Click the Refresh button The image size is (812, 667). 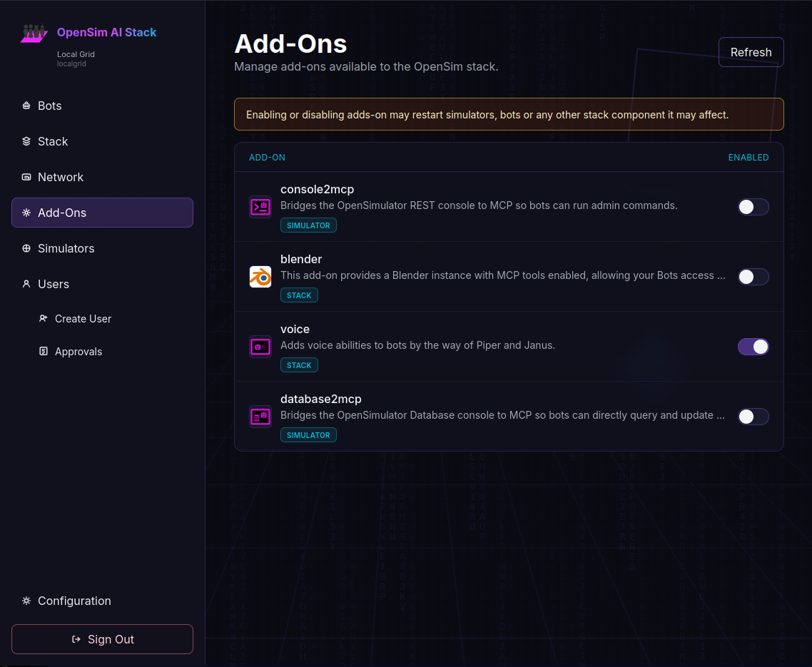point(751,52)
